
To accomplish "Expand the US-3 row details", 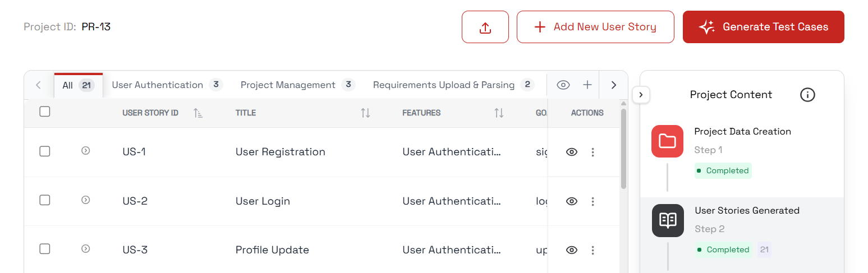I will coord(86,248).
